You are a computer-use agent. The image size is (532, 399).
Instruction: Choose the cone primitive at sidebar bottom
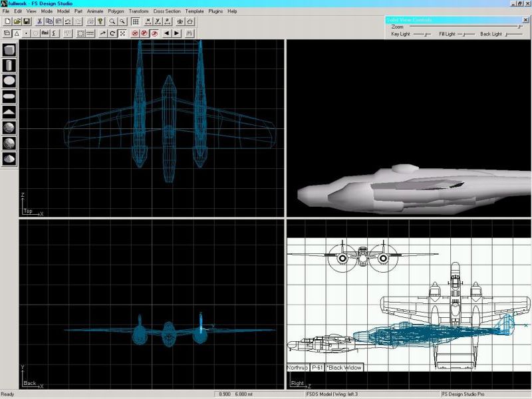point(9,158)
